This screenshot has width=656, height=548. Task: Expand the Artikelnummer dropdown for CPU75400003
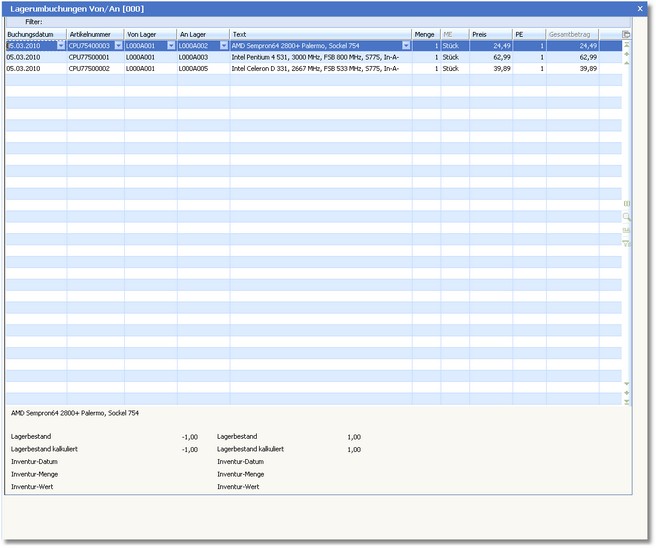(119, 46)
